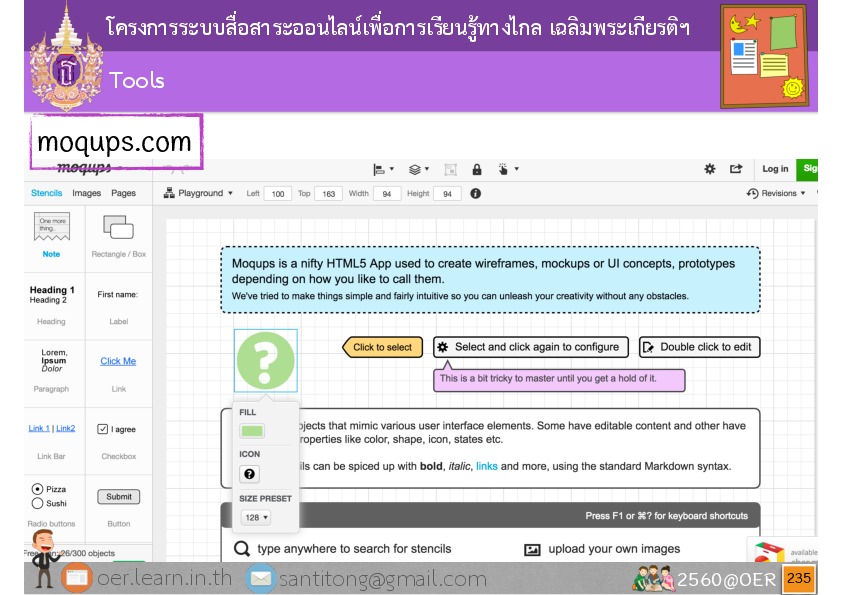Click the Top position field showing 163
The height and width of the screenshot is (595, 842).
coord(329,194)
